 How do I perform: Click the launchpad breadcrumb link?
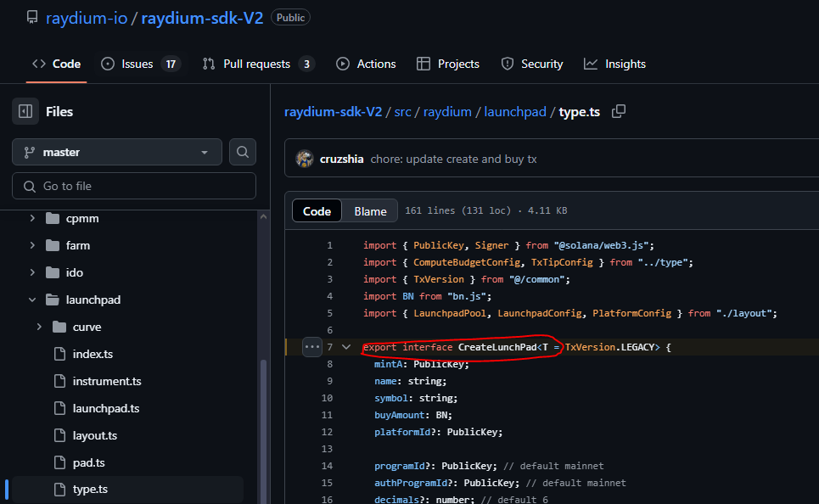(x=515, y=112)
